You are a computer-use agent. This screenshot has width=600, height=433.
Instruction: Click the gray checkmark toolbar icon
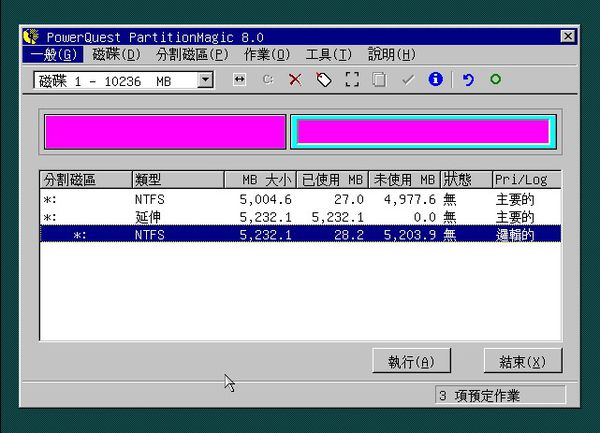[407, 80]
